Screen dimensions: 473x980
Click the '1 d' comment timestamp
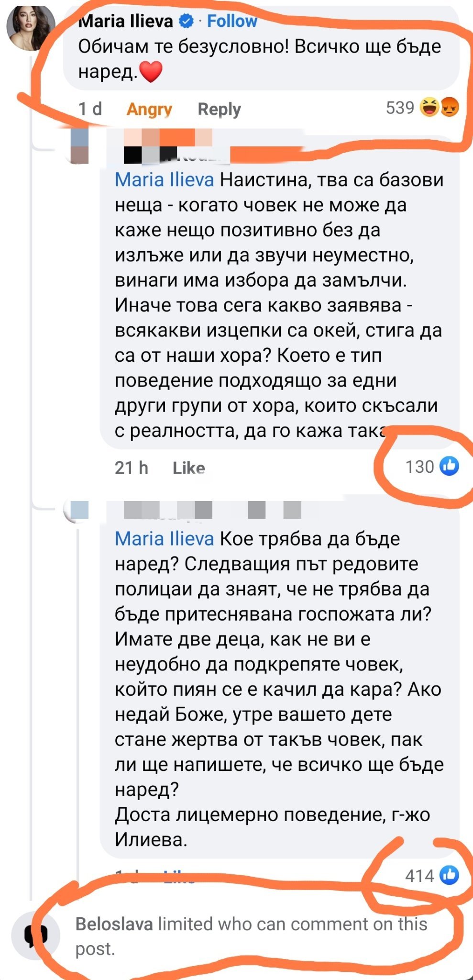click(x=90, y=109)
